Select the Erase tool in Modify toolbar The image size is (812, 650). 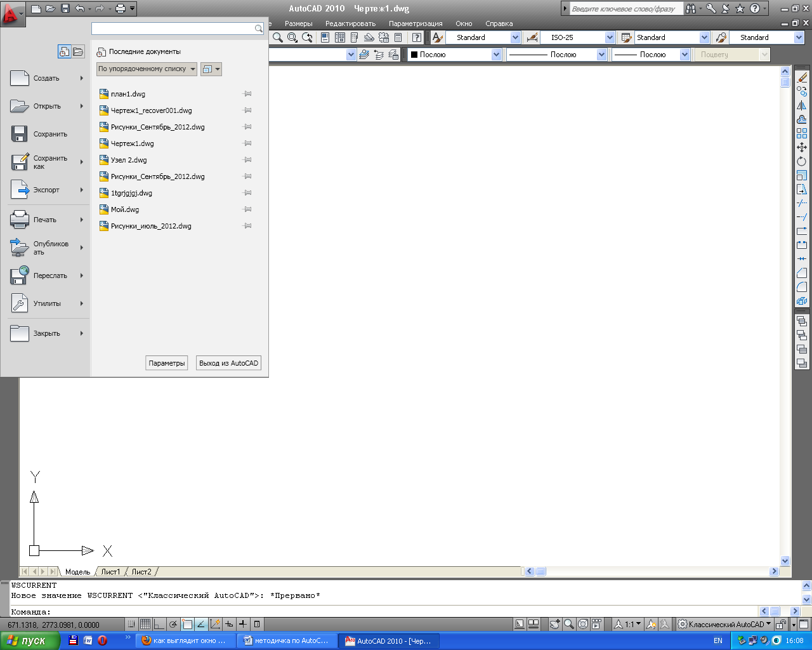pos(802,77)
